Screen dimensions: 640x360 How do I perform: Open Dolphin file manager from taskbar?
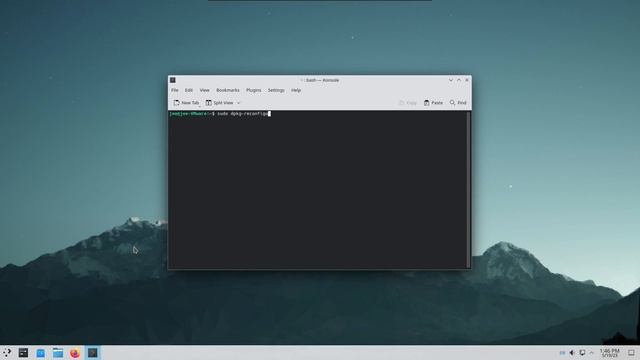click(x=58, y=353)
